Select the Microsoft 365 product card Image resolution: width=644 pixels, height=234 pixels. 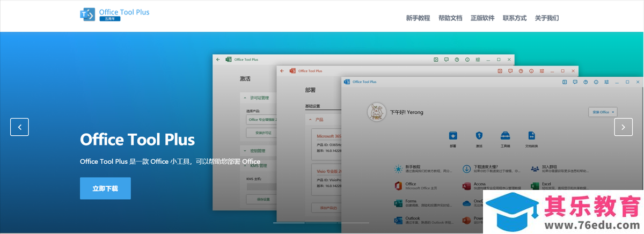326,144
